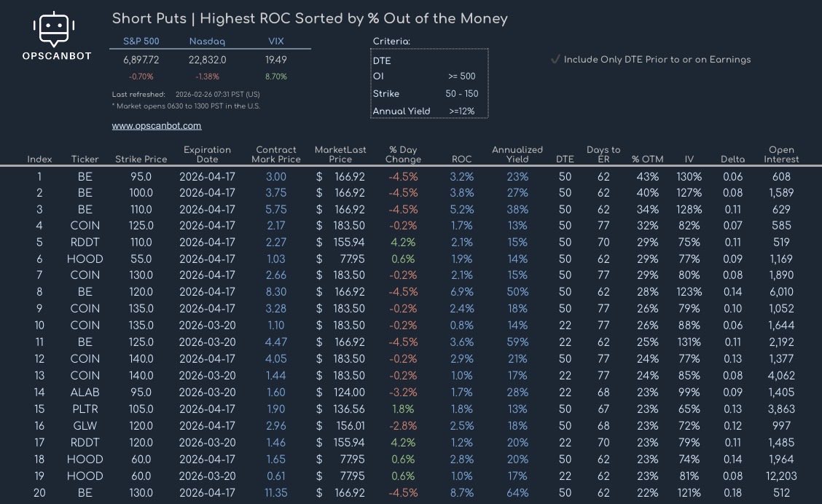Select the Nasdaq index label
The image size is (822, 504).
click(x=207, y=42)
